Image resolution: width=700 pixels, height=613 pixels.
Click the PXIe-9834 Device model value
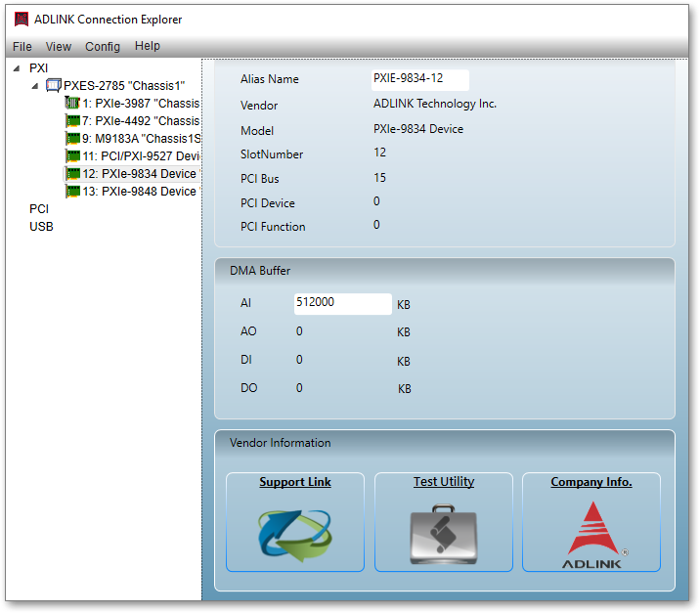pyautogui.click(x=418, y=129)
